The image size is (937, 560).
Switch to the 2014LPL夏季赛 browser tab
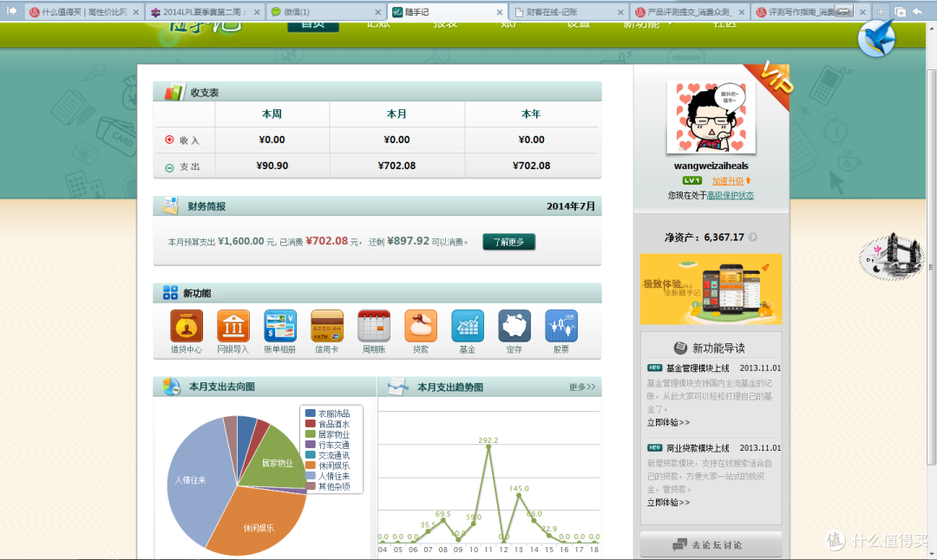205,12
